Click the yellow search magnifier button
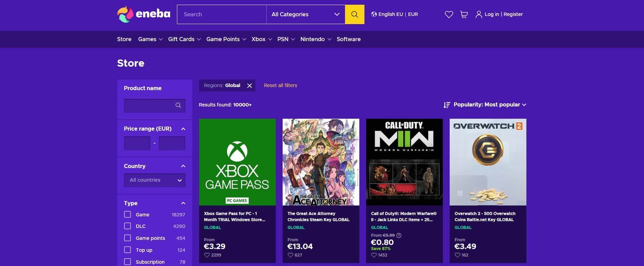The height and width of the screenshot is (266, 644). pos(355,14)
